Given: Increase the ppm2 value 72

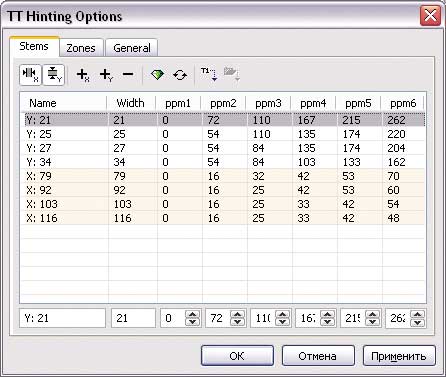Looking at the screenshot, I should pos(237,314).
